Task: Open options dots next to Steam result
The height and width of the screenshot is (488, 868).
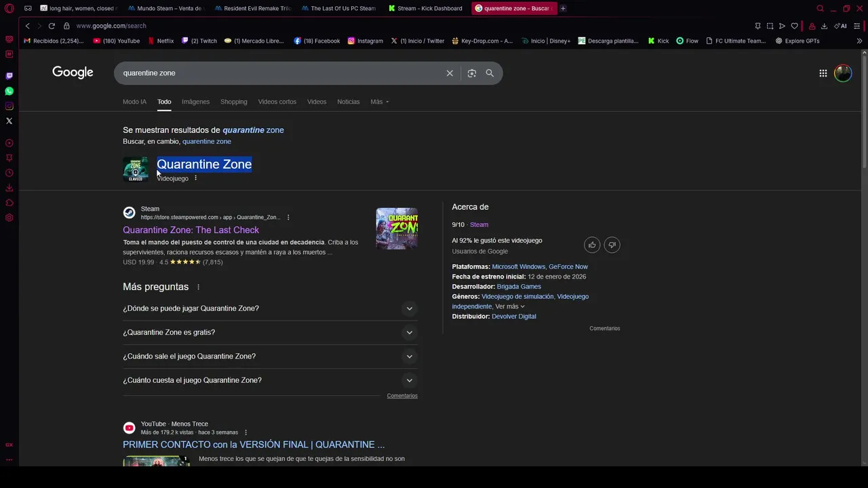Action: (288, 218)
